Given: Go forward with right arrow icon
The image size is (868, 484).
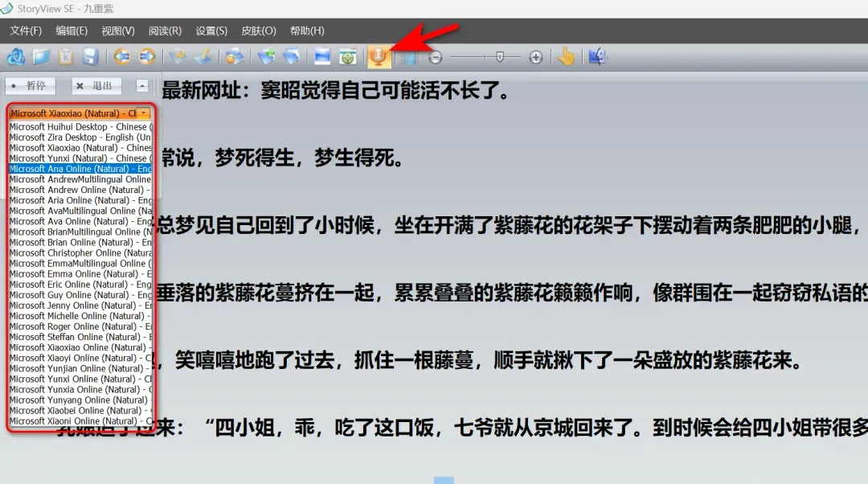Looking at the screenshot, I should [x=147, y=56].
